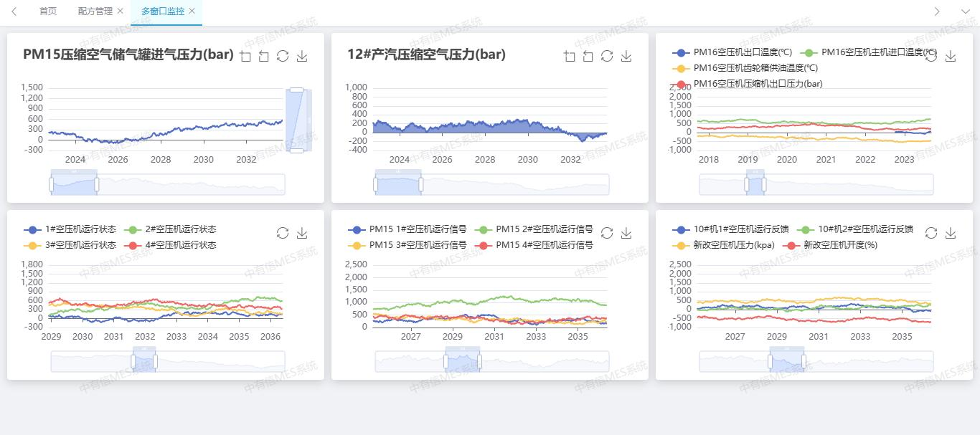Screen dimensions: 980x435
Task: Download the 12#产汽压缩空气压力 chart image
Action: (x=626, y=57)
